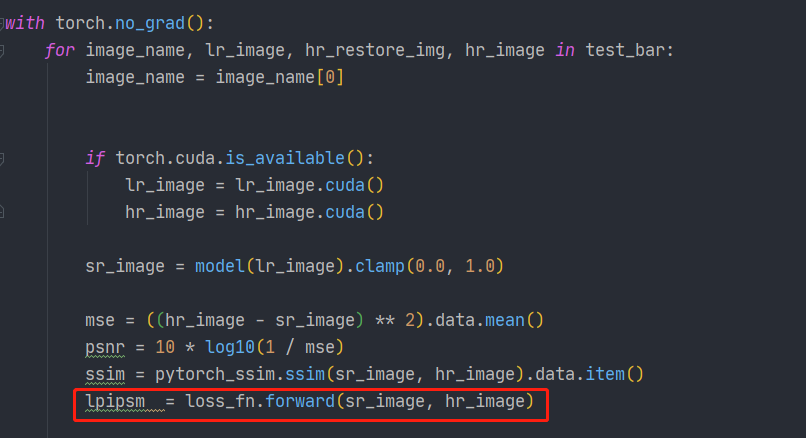Click the 'with' keyword

tap(25, 23)
